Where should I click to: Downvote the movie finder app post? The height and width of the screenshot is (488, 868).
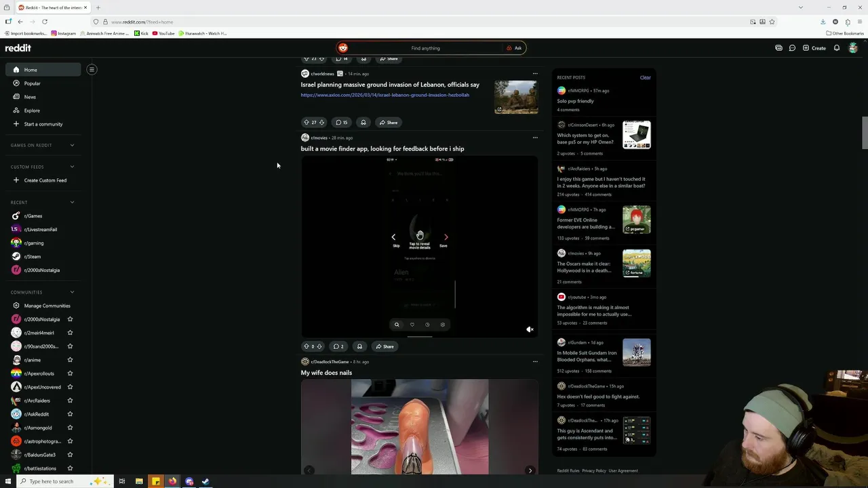(x=319, y=346)
